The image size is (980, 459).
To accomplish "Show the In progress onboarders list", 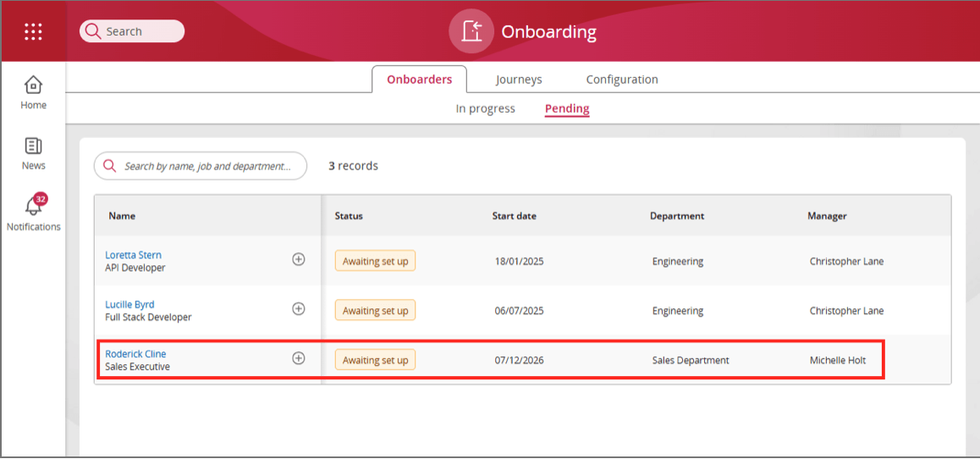I will click(485, 108).
